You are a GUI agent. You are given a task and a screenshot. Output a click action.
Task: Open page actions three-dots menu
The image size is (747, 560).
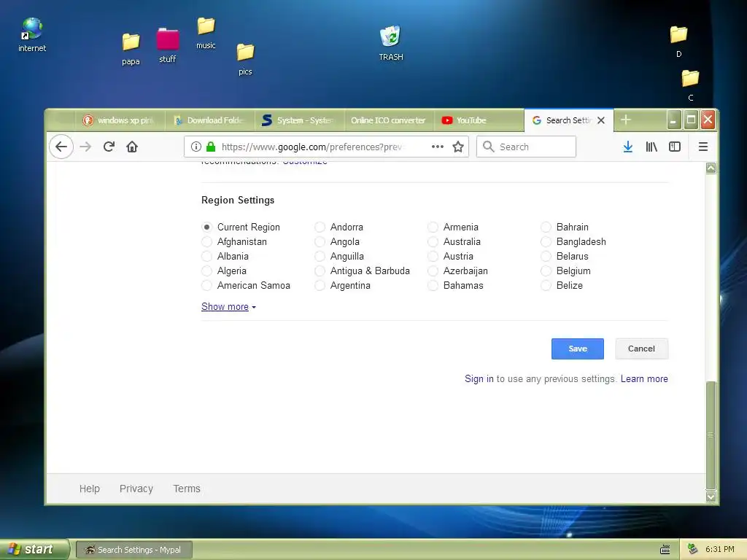[x=438, y=147]
